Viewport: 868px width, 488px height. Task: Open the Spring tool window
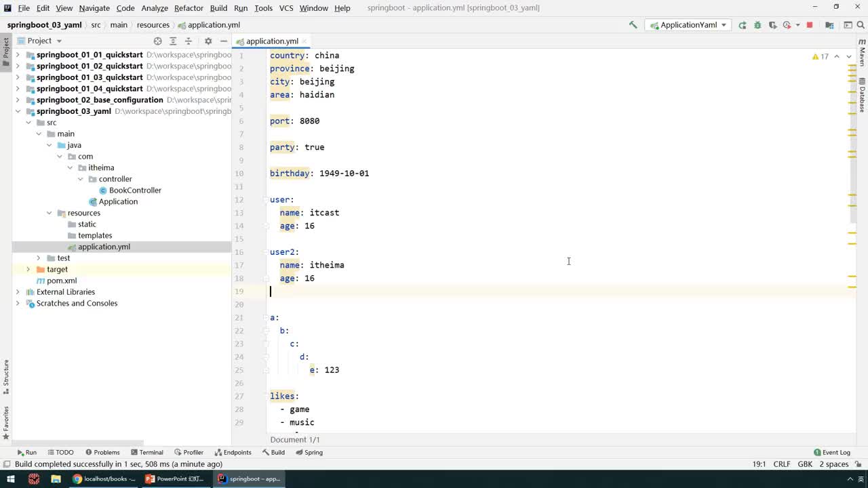pos(309,452)
